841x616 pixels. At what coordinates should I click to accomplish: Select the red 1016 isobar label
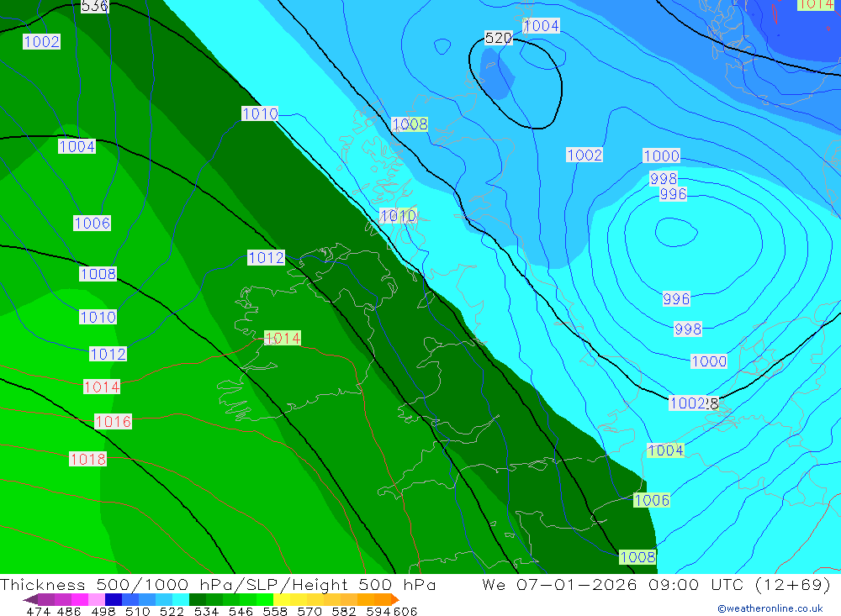pyautogui.click(x=113, y=421)
